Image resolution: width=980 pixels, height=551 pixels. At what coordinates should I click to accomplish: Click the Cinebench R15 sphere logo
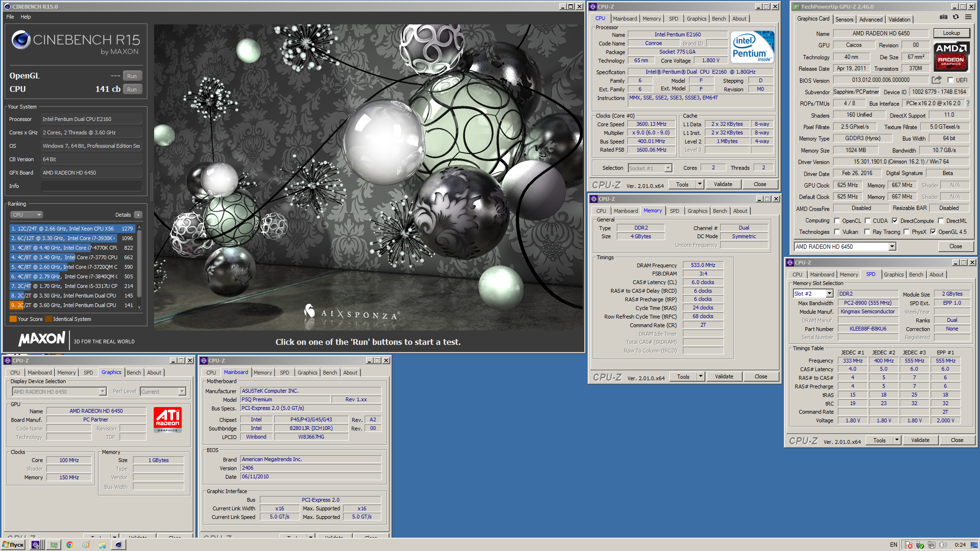pyautogui.click(x=21, y=40)
